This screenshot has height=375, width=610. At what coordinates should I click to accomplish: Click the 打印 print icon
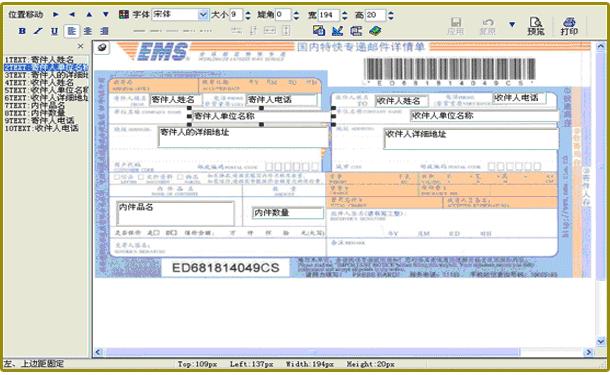[569, 26]
